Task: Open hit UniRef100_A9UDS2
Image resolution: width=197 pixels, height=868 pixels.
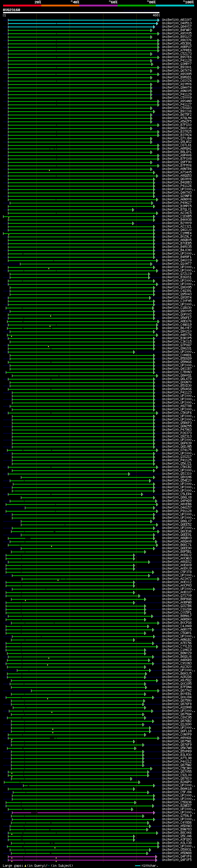Action: (177, 562)
